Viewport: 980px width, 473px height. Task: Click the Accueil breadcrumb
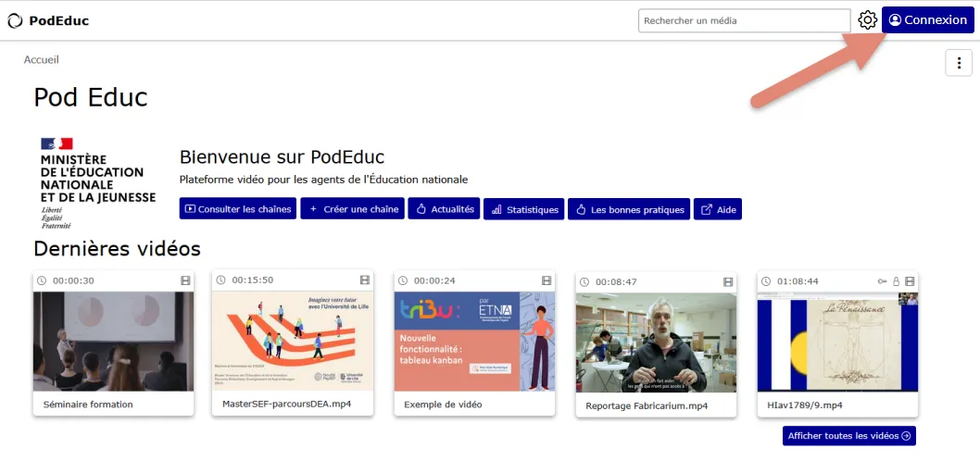(x=42, y=59)
